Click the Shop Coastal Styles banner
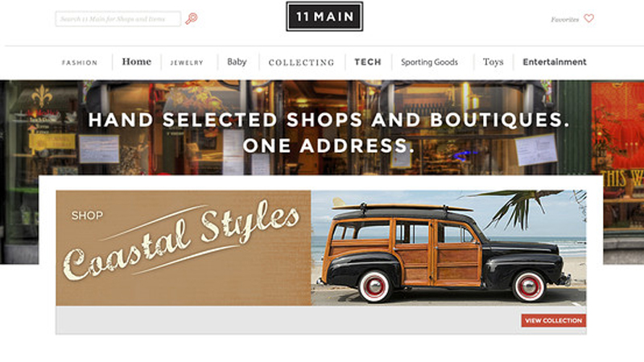The height and width of the screenshot is (362, 644). pos(184,248)
